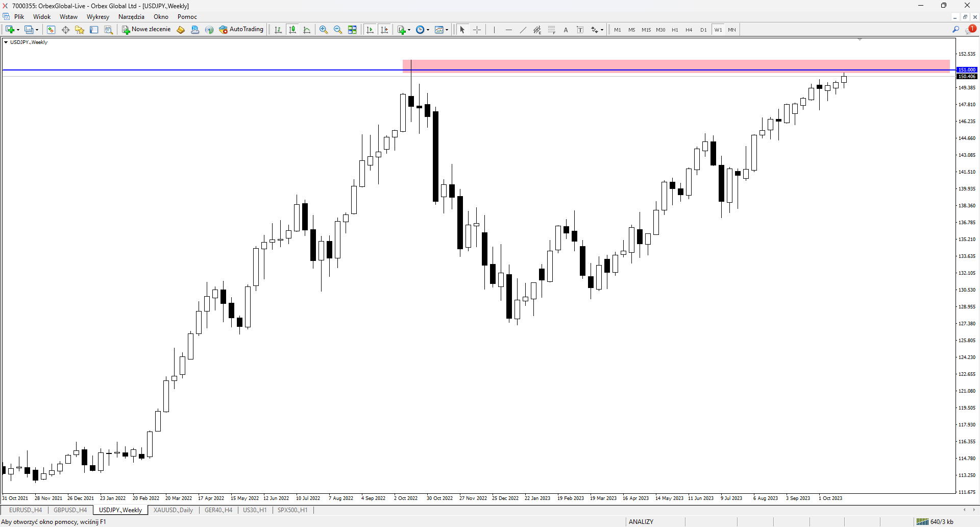Click the zoom out magnifier icon
This screenshot has width=980, height=527.
[x=338, y=30]
